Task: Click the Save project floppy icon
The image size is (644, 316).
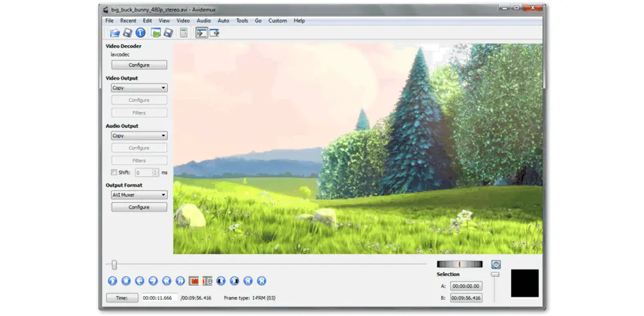Action: tap(168, 33)
